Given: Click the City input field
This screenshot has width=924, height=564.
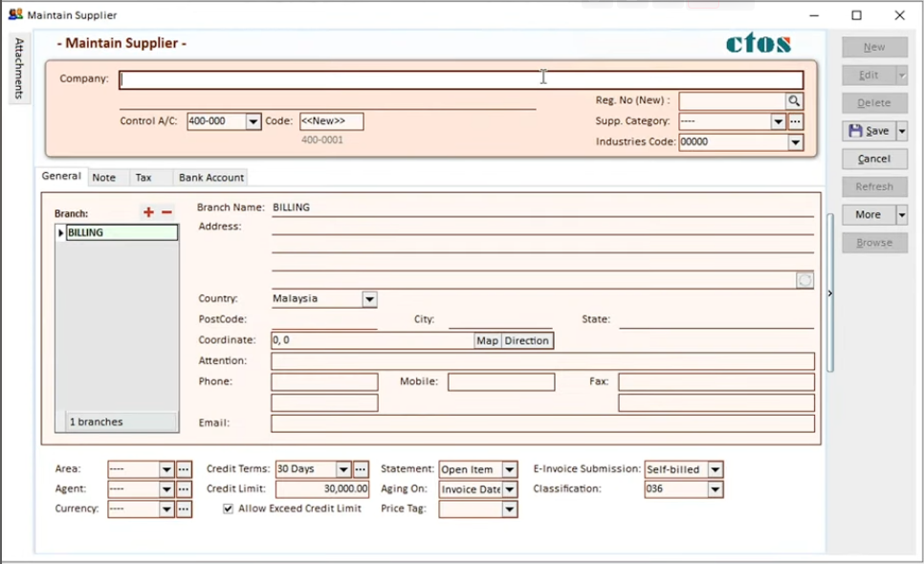Looking at the screenshot, I should pyautogui.click(x=500, y=320).
